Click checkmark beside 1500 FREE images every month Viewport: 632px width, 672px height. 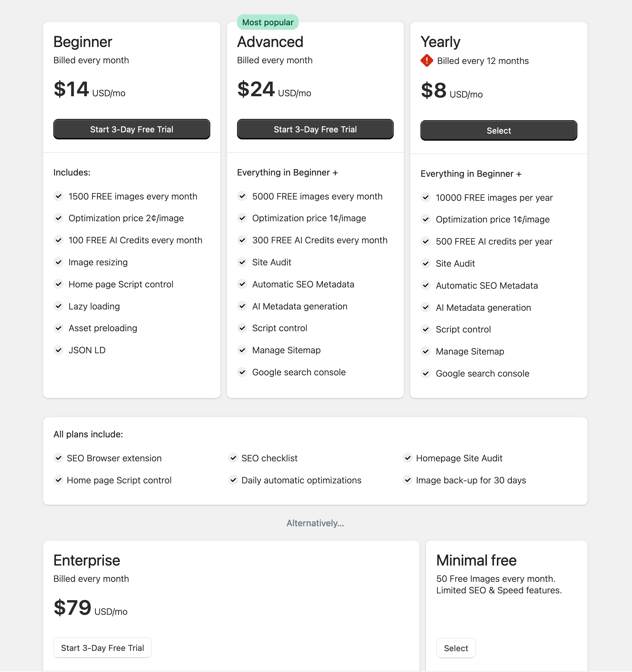[59, 196]
